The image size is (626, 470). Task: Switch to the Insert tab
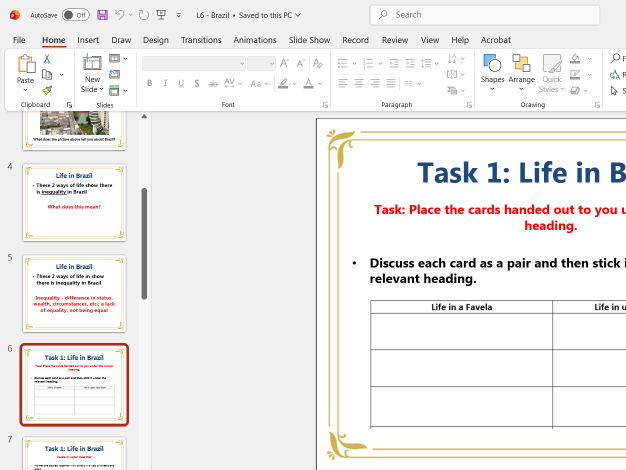pyautogui.click(x=88, y=40)
